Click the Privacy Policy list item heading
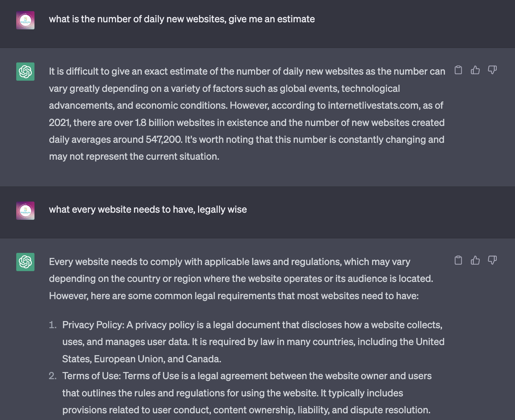The width and height of the screenshot is (515, 420). 93,325
